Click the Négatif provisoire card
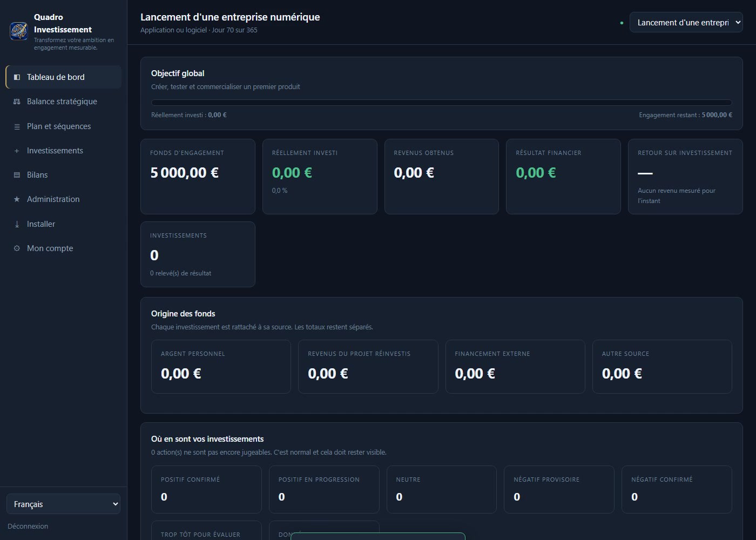 (x=559, y=489)
